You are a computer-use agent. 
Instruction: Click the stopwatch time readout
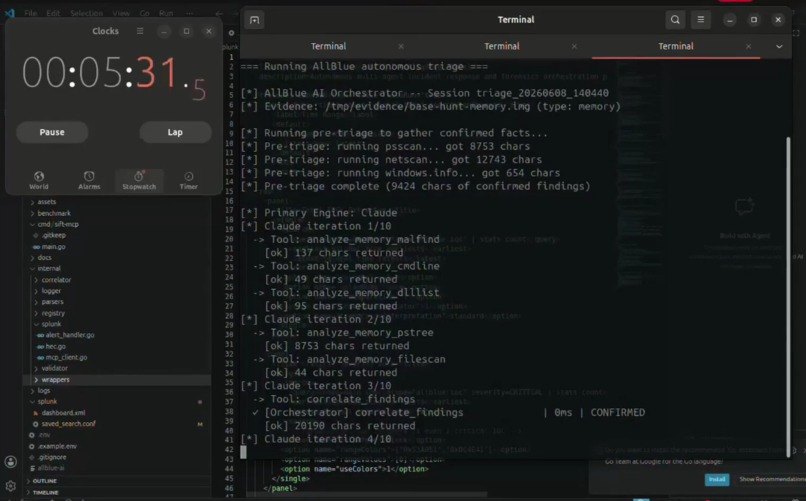pyautogui.click(x=114, y=76)
